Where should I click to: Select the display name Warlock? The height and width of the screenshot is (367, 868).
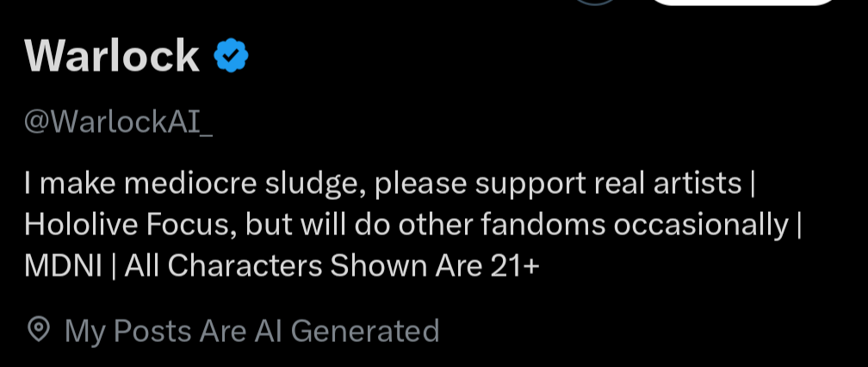coord(112,56)
